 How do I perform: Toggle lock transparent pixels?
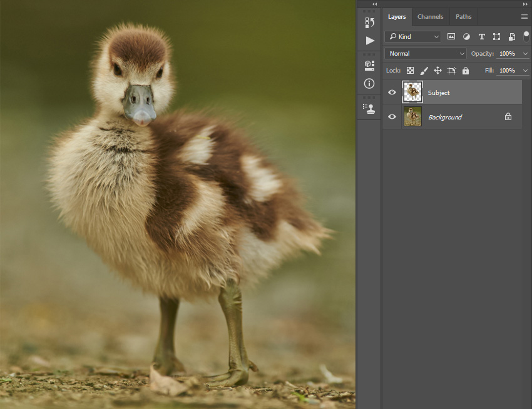pyautogui.click(x=410, y=70)
